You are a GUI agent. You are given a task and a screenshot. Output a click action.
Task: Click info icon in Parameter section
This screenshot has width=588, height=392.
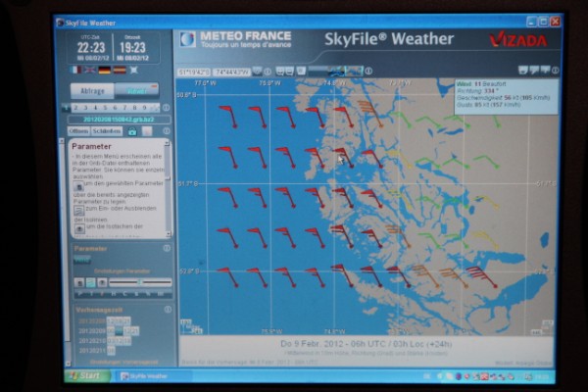click(167, 248)
